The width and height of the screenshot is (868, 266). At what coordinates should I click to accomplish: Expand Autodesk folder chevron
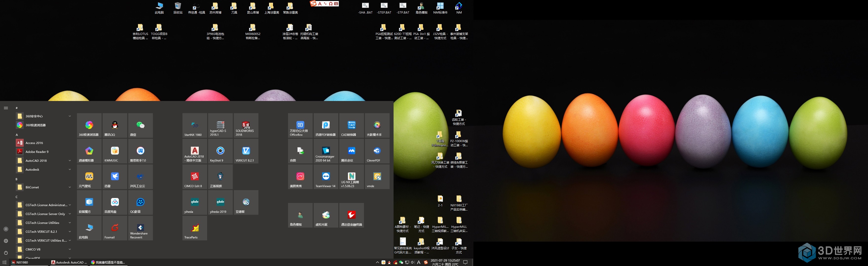click(x=70, y=169)
